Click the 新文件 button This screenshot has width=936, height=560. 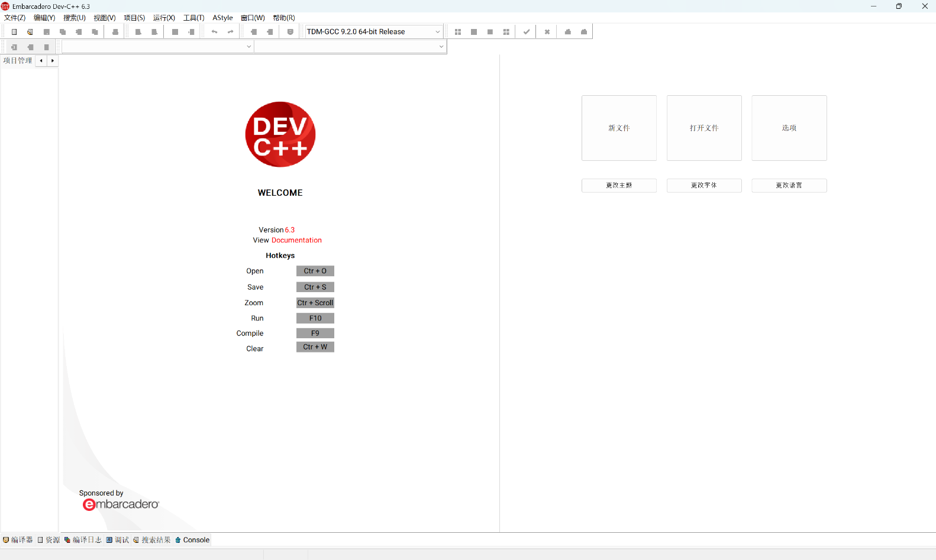click(x=619, y=128)
